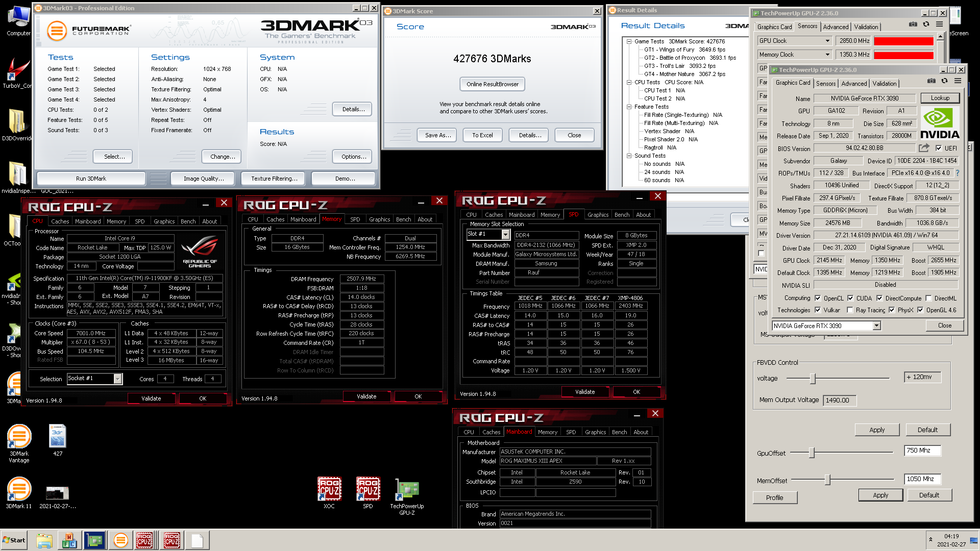Click the Image Quality... button

click(204, 179)
